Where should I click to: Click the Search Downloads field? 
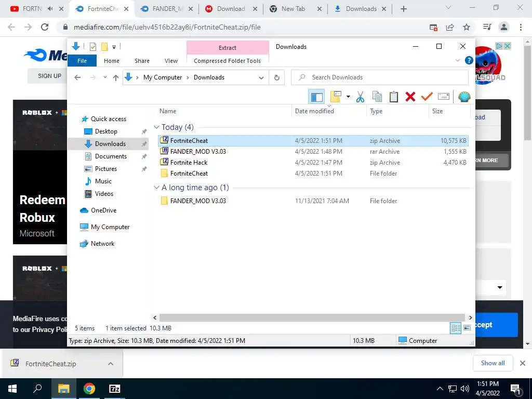point(380,77)
